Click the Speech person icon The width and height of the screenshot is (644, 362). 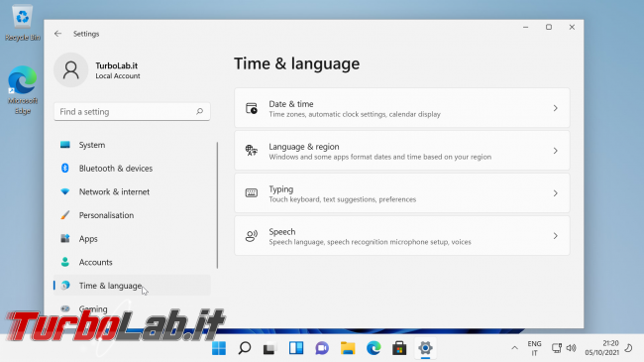[x=252, y=236]
